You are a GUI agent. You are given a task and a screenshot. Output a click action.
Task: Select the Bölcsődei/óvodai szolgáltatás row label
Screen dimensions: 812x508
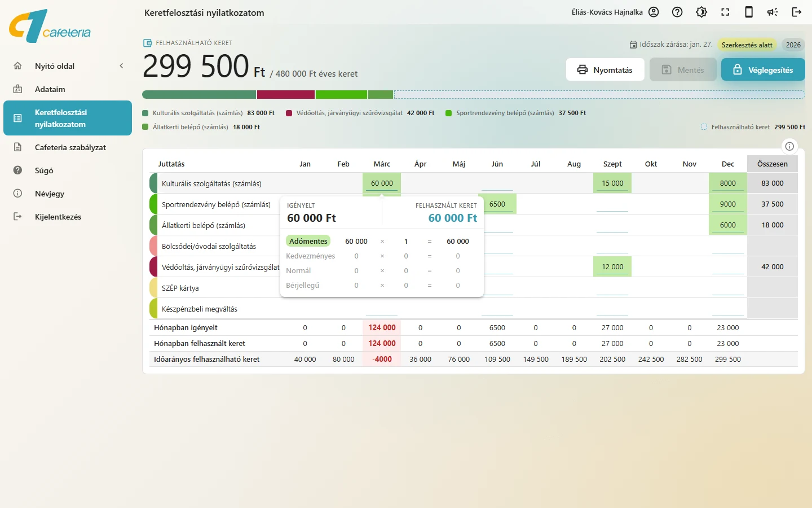pyautogui.click(x=209, y=246)
